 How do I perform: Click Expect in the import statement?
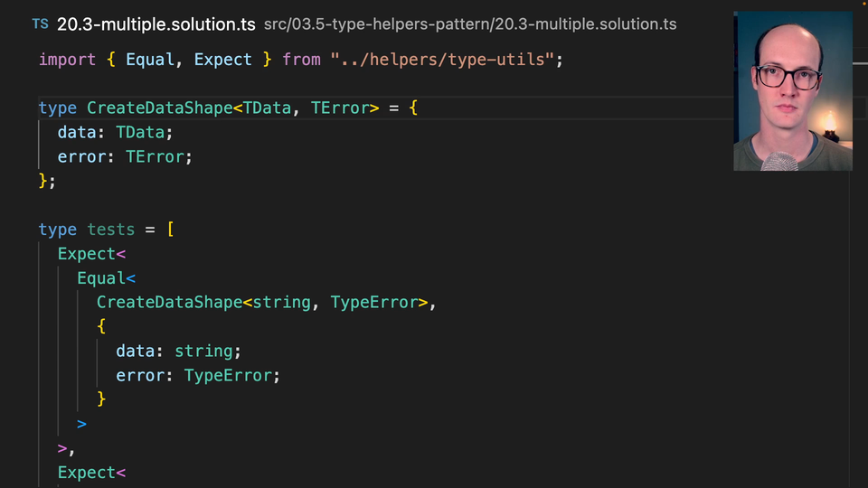pos(222,60)
